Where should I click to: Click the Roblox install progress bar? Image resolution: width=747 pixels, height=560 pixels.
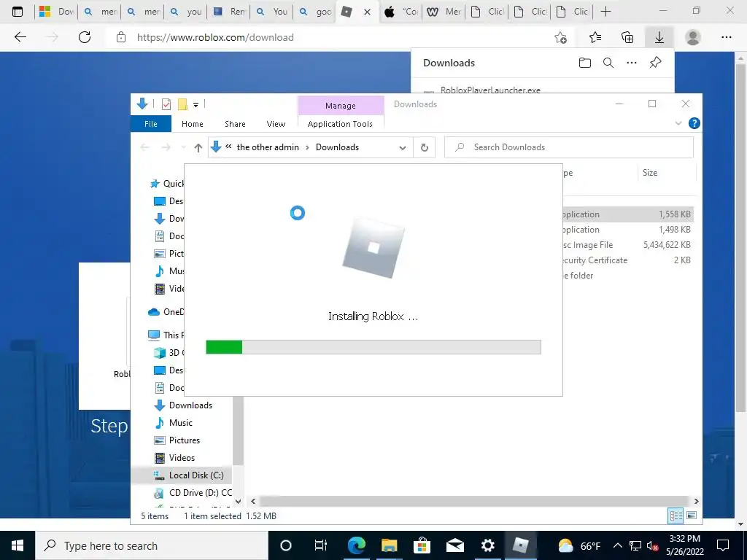pyautogui.click(x=373, y=347)
